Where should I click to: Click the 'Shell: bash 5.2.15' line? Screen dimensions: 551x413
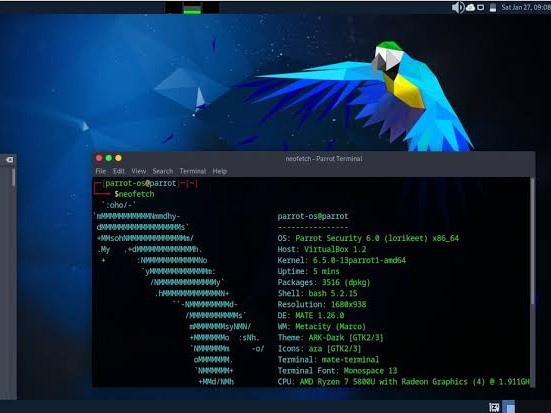(317, 293)
